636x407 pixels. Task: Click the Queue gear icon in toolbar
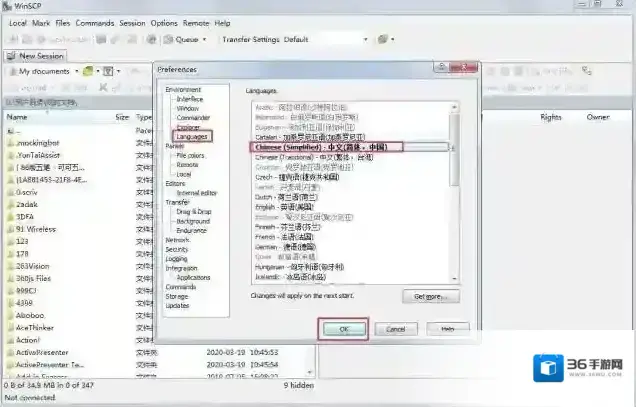(165, 39)
